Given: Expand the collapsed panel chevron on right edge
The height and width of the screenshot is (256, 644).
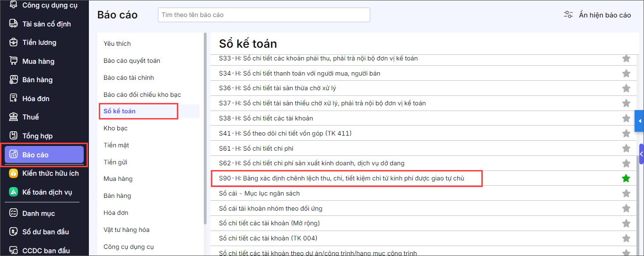Looking at the screenshot, I should pyautogui.click(x=641, y=154).
